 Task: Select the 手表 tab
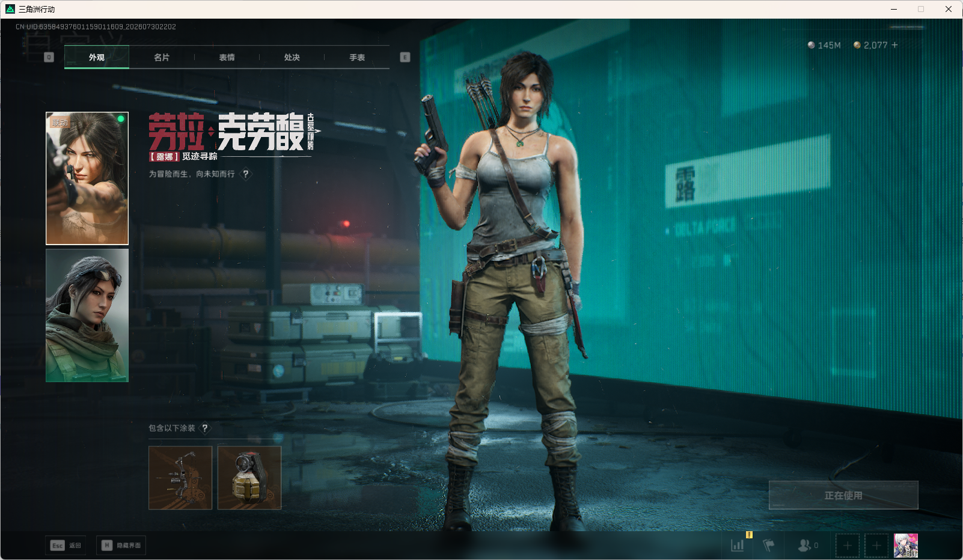coord(357,57)
